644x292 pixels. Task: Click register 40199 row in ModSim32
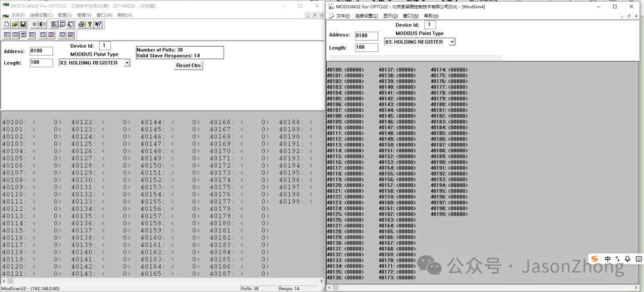pos(449,214)
